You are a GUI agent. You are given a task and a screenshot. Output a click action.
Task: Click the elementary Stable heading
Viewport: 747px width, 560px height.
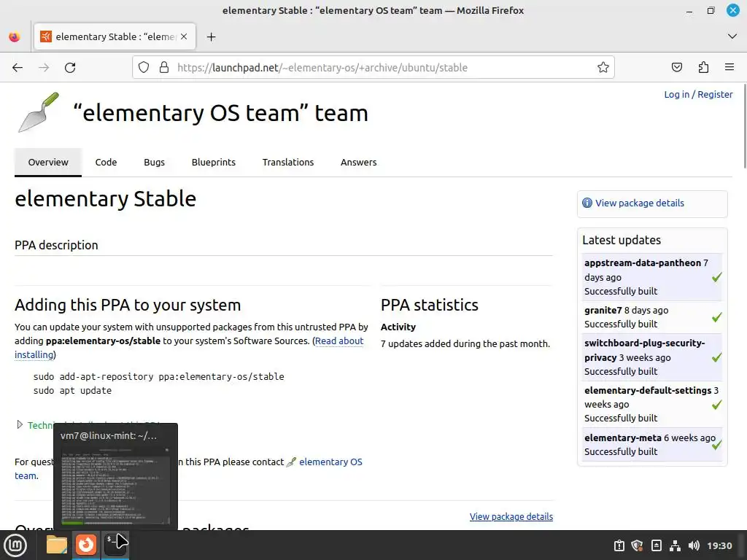pos(105,198)
